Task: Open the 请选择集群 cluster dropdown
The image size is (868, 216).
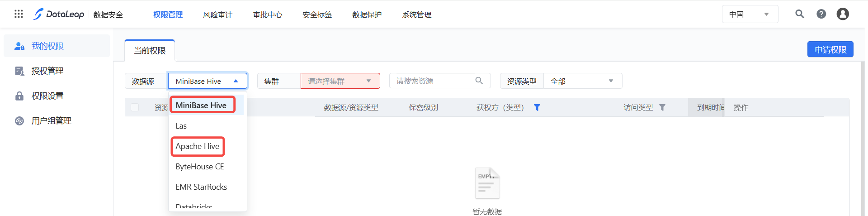Action: pos(340,81)
